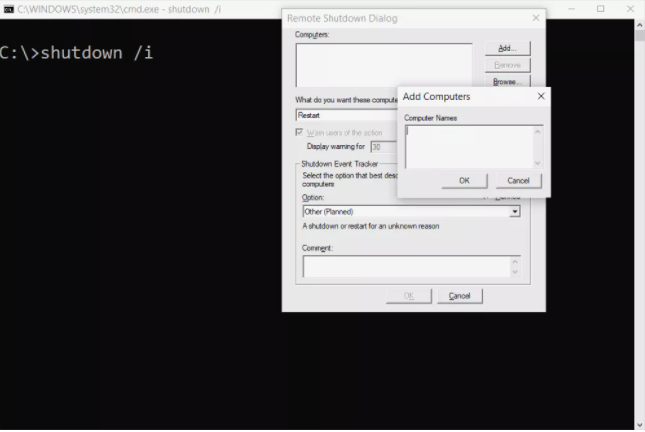Click the Display warning for seconds field
The width and height of the screenshot is (645, 432).
coord(384,147)
